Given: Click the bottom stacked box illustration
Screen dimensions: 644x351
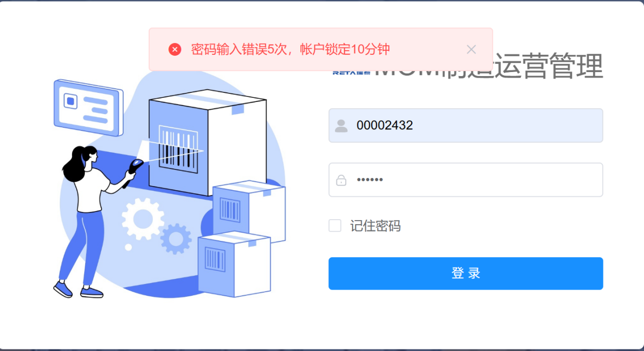Looking at the screenshot, I should click(x=234, y=264).
